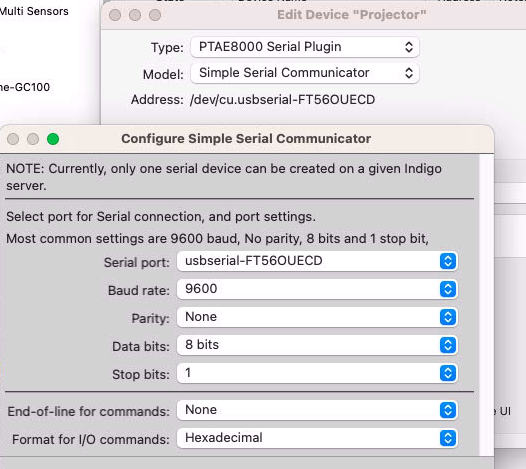Open the Format for I/O commands dropdown
Screen dimensions: 526x469
click(x=317, y=438)
